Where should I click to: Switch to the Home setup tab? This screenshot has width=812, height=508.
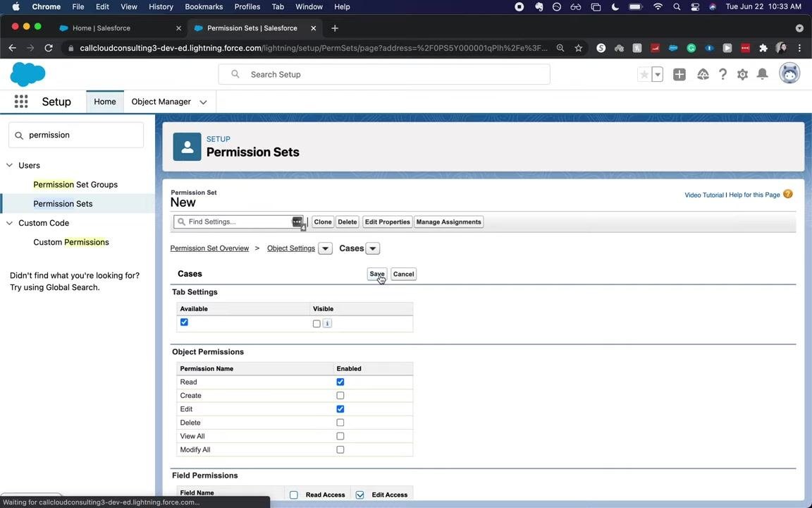(x=104, y=102)
